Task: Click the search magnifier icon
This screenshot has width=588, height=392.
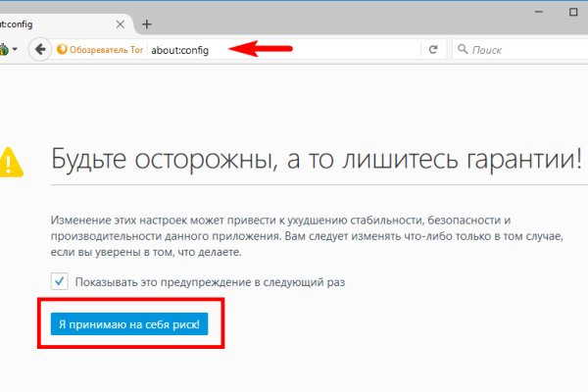Action: click(x=463, y=48)
